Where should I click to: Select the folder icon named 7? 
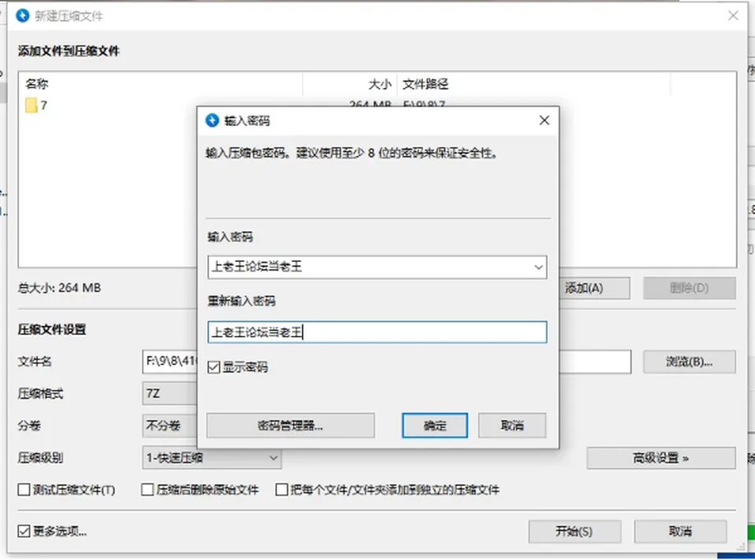point(31,105)
